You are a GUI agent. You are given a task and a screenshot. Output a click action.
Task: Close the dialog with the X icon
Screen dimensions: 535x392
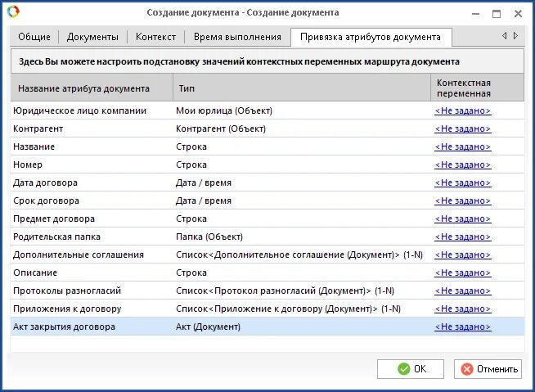point(518,14)
